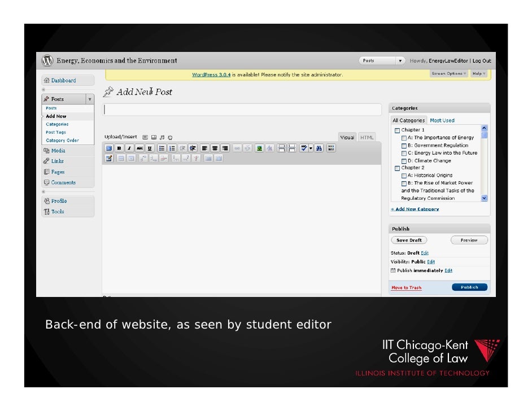Insert an unordered bullet list
Viewport: 532px width, 411px height.
click(x=162, y=148)
